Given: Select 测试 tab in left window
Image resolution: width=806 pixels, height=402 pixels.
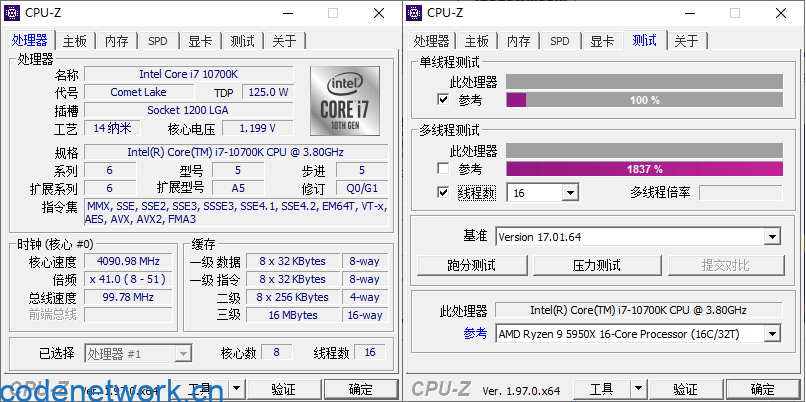Looking at the screenshot, I should pos(243,41).
